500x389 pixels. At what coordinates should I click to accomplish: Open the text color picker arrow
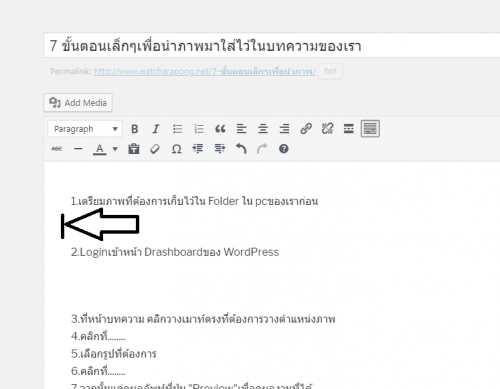[115, 149]
